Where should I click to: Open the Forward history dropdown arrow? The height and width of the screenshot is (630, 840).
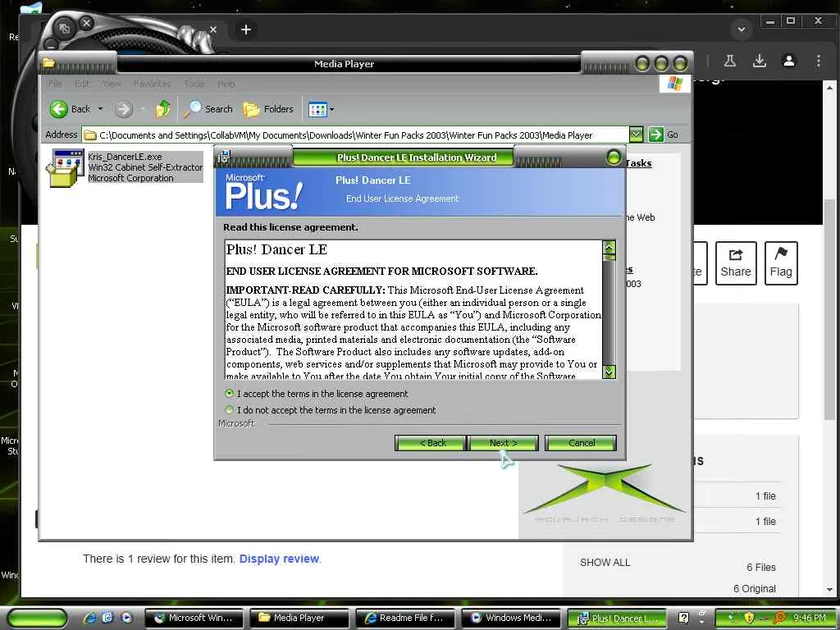[143, 109]
